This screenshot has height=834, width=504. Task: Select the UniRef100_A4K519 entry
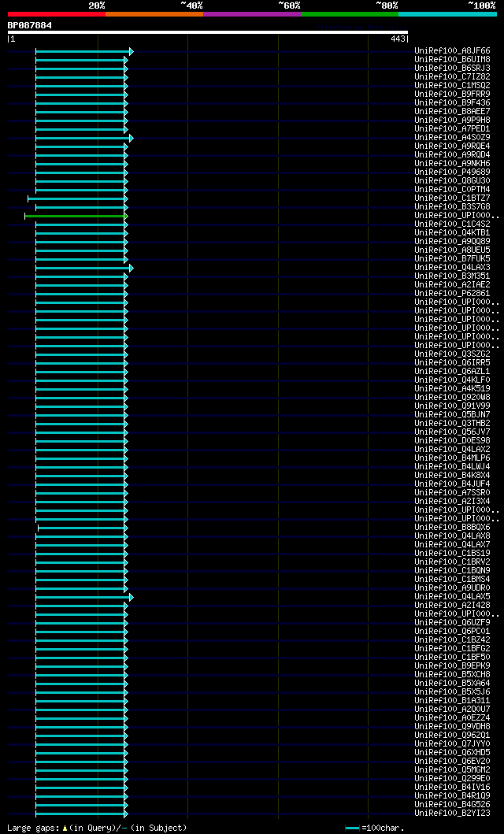coord(453,389)
